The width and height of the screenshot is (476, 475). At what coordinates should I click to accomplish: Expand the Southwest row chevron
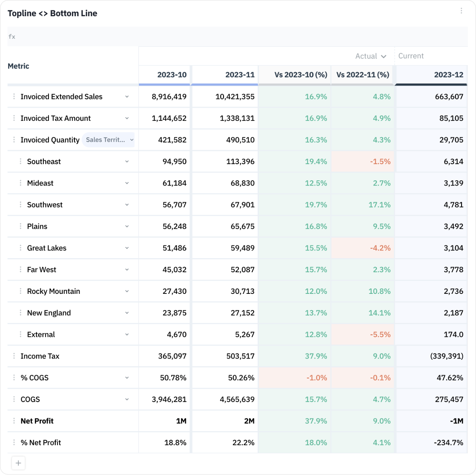click(x=127, y=205)
